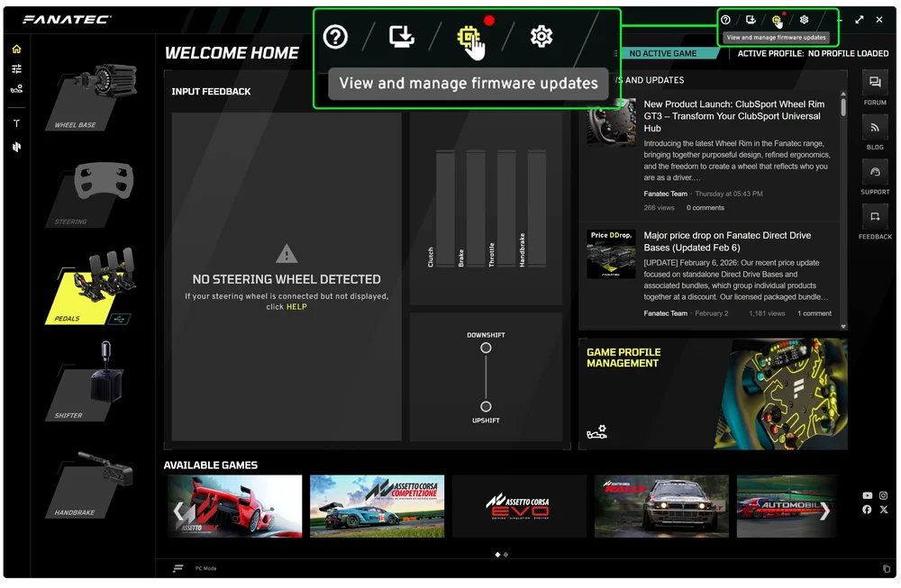This screenshot has height=588, width=901.
Task: Open ClubSport Wheel Rim GT3 news headline
Action: coord(733,116)
